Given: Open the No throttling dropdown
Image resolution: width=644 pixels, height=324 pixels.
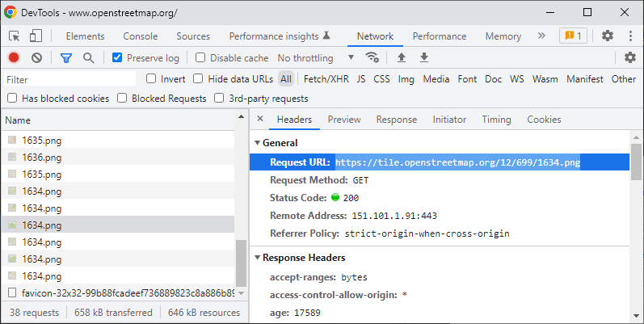Looking at the screenshot, I should [x=315, y=58].
